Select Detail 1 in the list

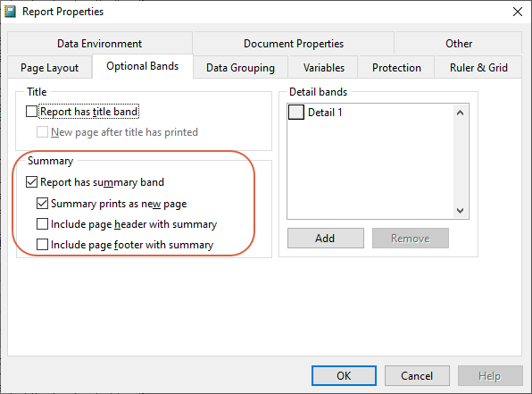(325, 112)
